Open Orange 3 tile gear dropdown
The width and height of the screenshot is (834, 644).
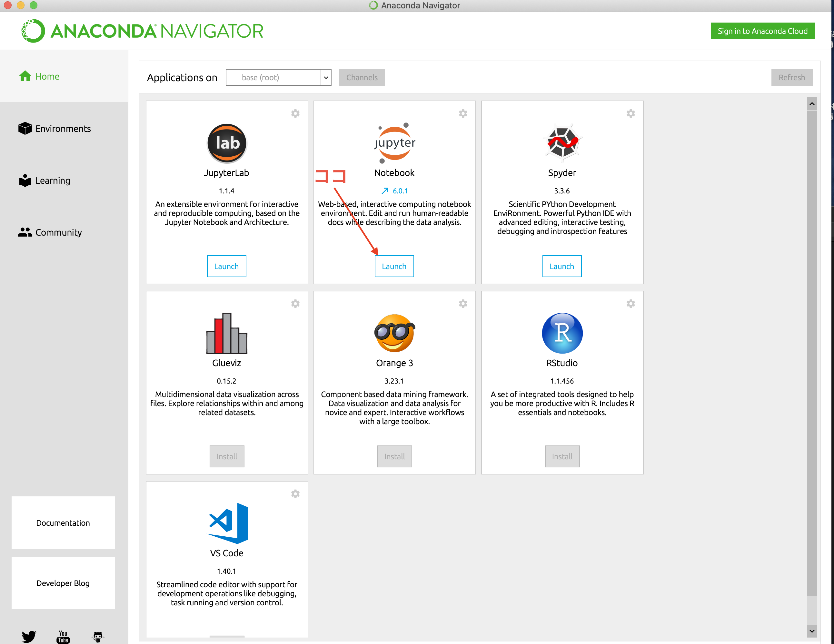click(463, 304)
